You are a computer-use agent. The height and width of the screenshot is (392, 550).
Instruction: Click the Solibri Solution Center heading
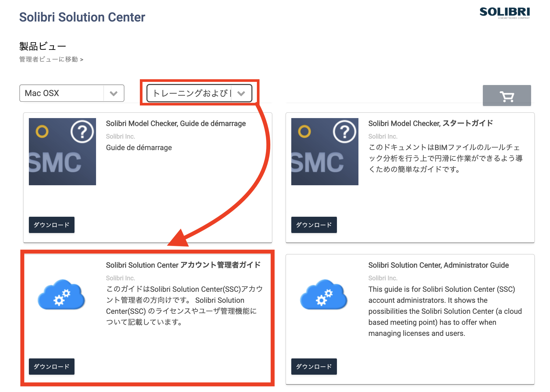tap(82, 17)
